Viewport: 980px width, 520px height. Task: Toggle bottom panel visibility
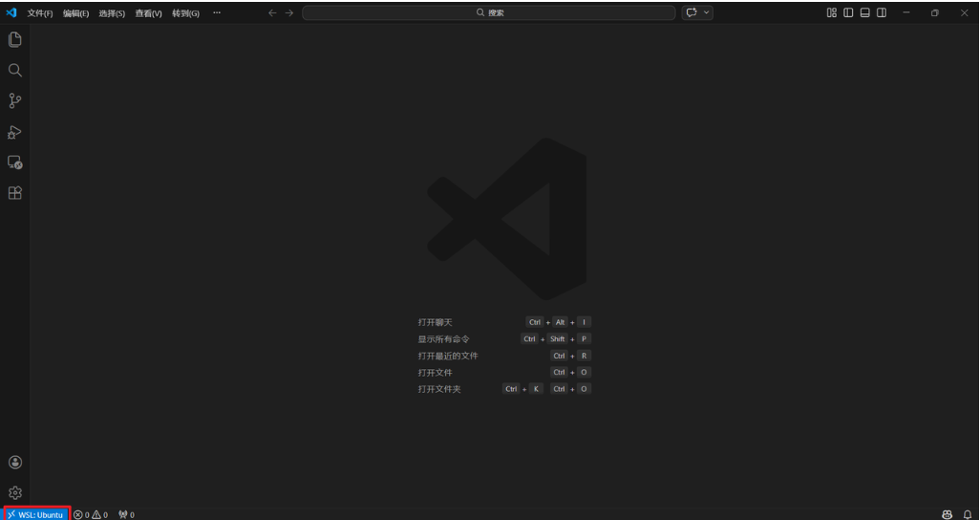[865, 12]
